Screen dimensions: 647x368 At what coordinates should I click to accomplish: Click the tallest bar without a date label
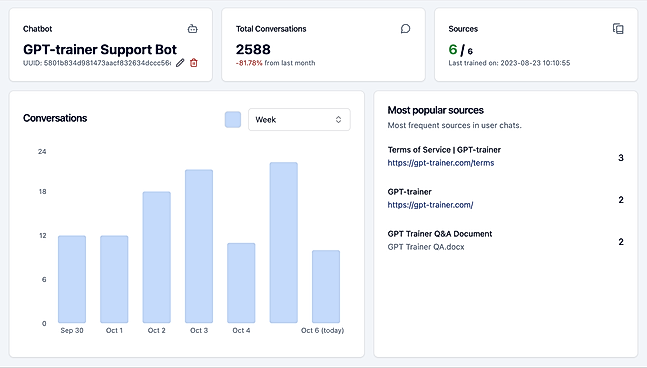point(283,243)
